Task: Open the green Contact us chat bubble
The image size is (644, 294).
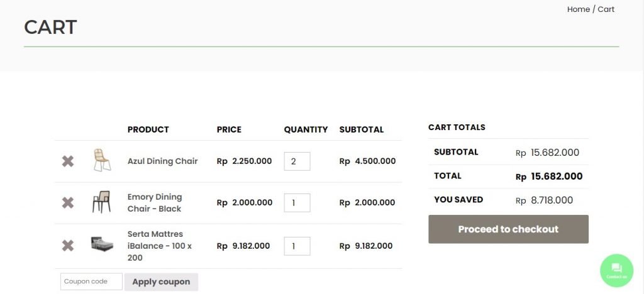Action: tap(616, 270)
